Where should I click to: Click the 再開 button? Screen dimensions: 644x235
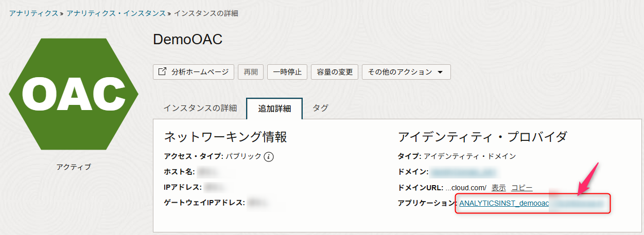click(x=251, y=72)
